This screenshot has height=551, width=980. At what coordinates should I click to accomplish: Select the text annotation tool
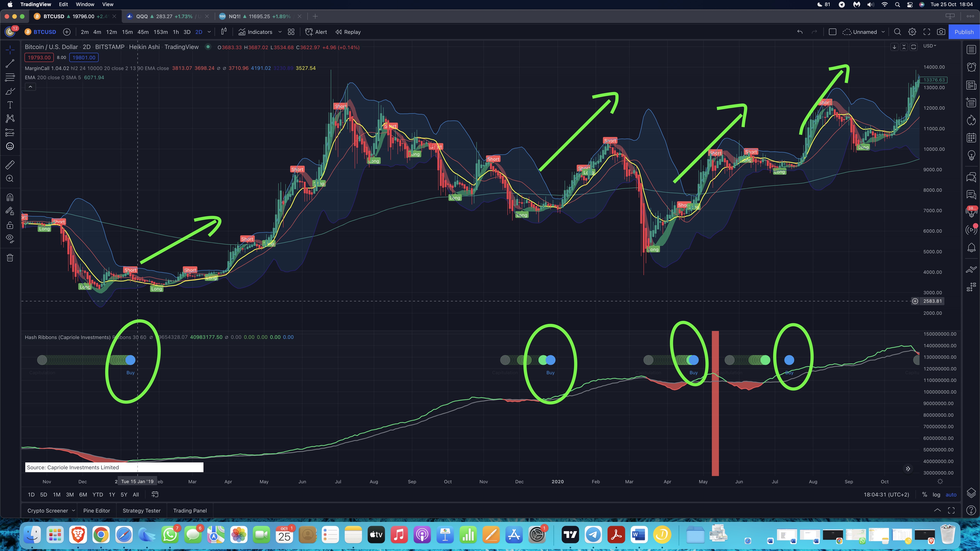coord(10,105)
